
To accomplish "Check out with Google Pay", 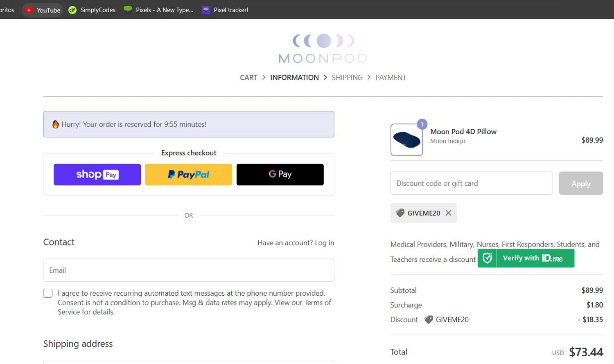I will click(280, 175).
